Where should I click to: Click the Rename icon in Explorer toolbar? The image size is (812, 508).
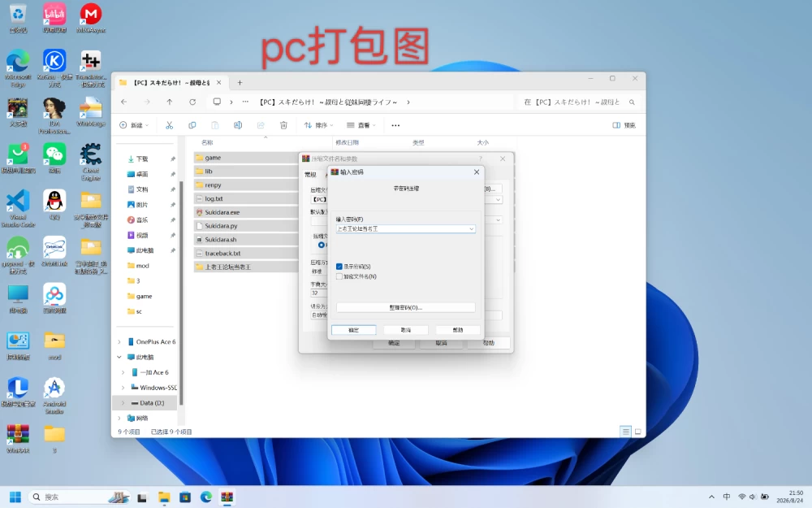pyautogui.click(x=238, y=125)
